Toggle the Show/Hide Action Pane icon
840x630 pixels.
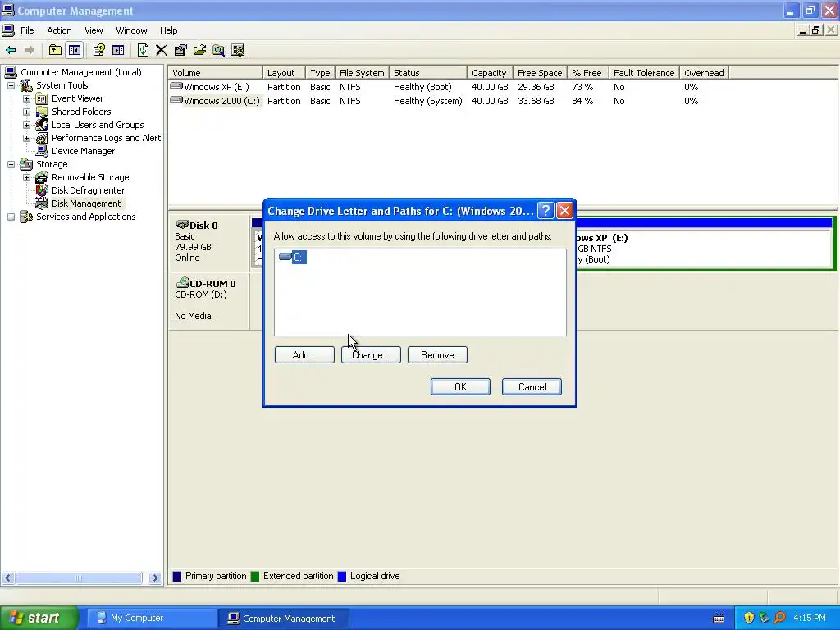[x=118, y=50]
